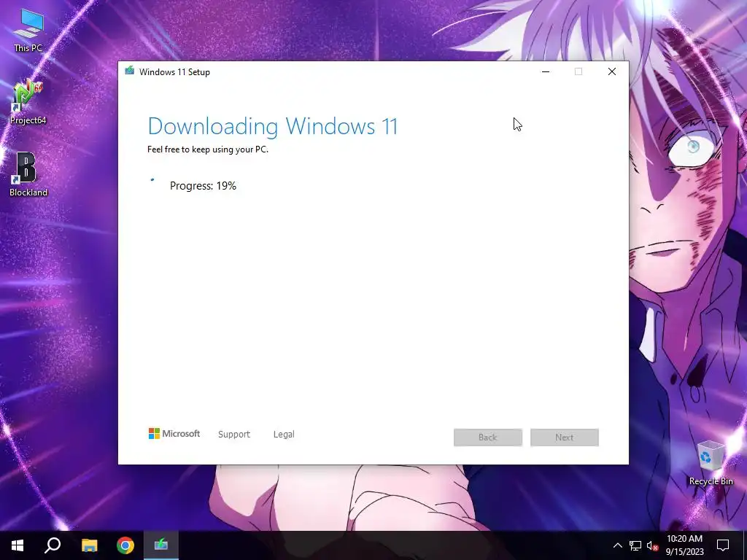
Task: Click the disabled Back button
Action: 488,437
